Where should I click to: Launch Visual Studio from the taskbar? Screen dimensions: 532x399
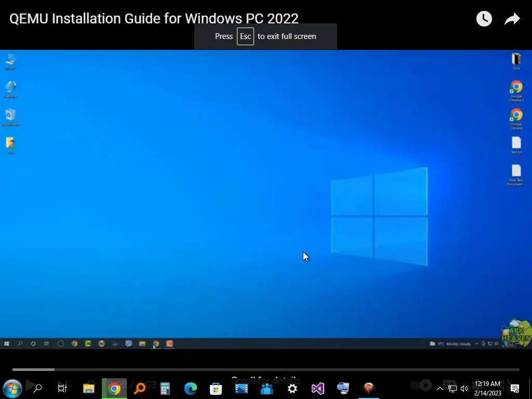pos(317,389)
